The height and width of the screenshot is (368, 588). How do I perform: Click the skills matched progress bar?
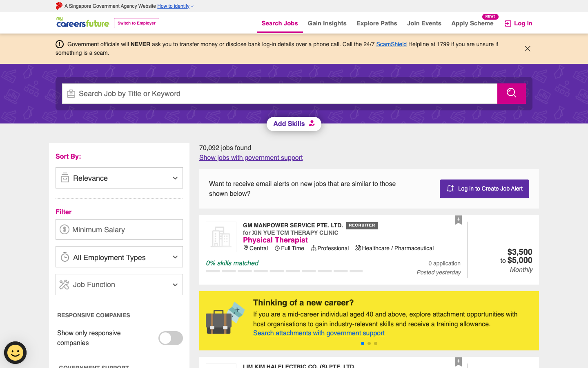(x=284, y=271)
